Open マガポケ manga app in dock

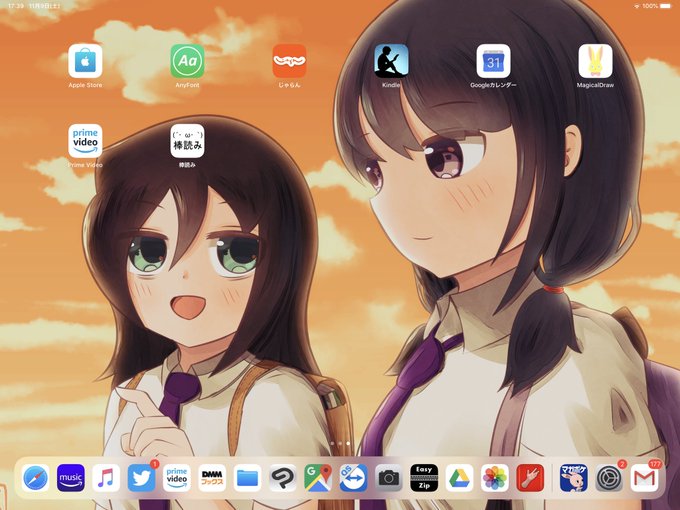pyautogui.click(x=573, y=478)
